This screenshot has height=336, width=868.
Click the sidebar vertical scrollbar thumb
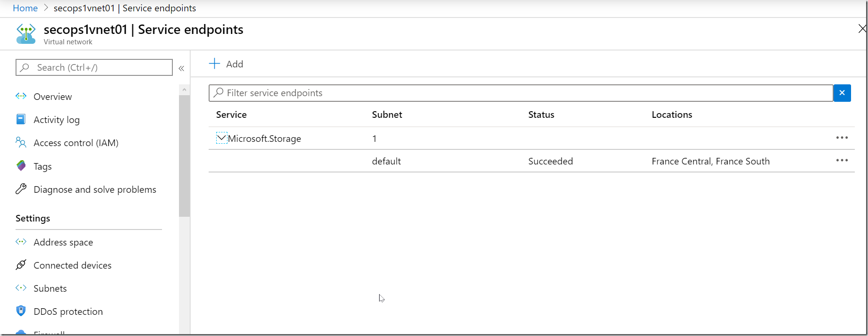[184, 156]
